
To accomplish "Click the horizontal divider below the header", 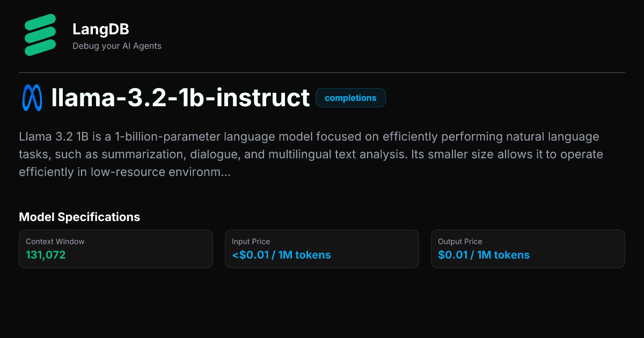I will (x=322, y=72).
